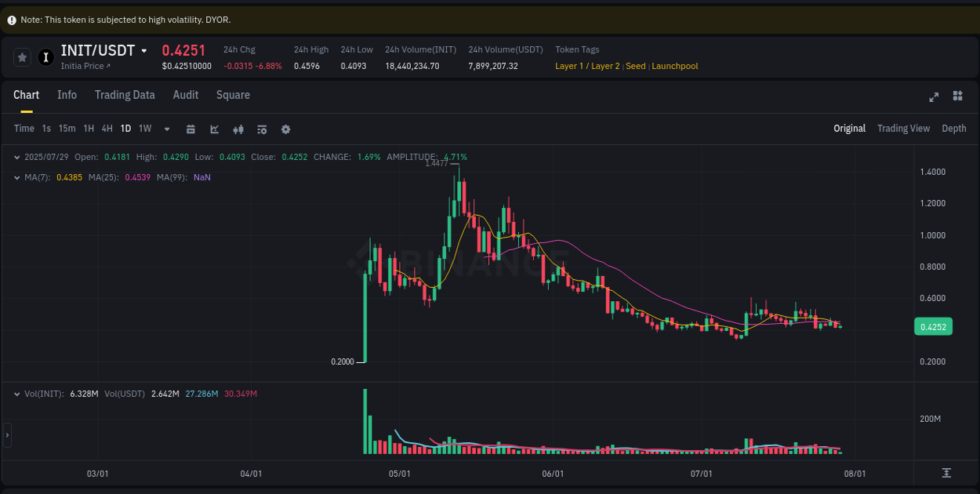The height and width of the screenshot is (494, 980).
Task: Open the Square tab
Action: (x=233, y=95)
